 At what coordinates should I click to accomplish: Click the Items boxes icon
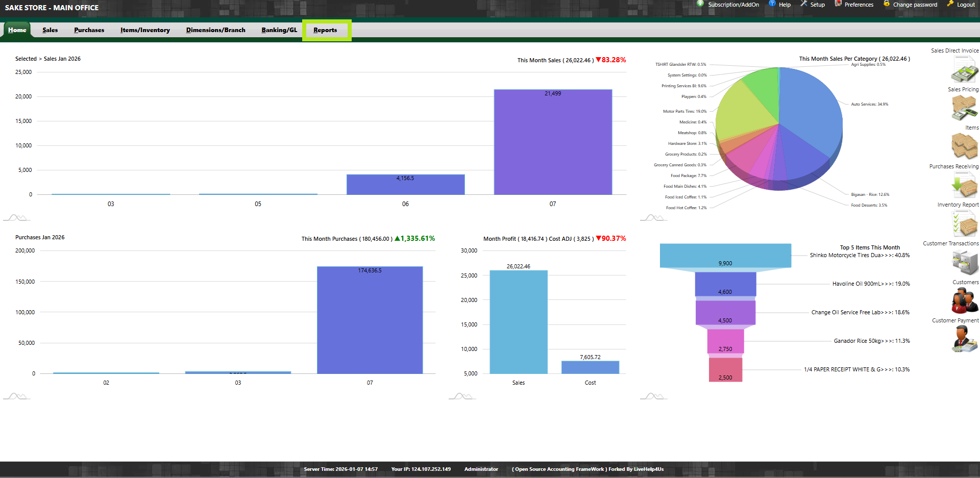coord(964,146)
